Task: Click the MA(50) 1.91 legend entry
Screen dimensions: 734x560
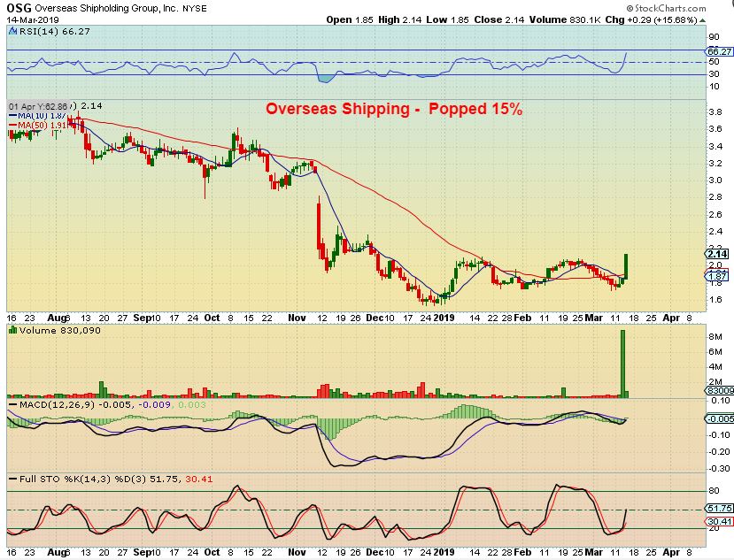Action: [38, 126]
